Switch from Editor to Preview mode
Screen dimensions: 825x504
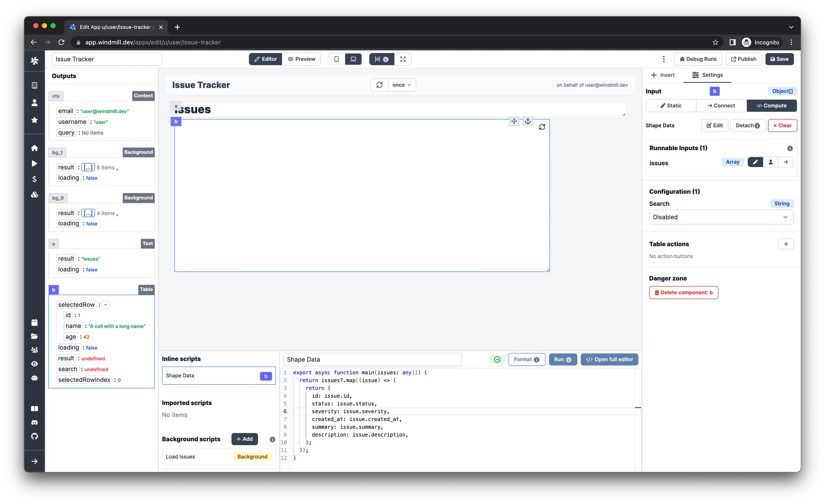pos(302,59)
